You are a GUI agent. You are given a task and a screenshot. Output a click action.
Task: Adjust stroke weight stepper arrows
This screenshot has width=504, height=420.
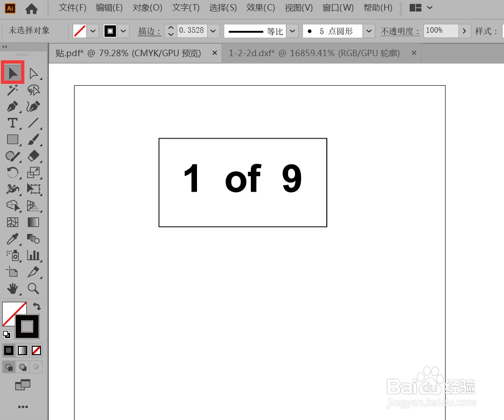[x=171, y=31]
